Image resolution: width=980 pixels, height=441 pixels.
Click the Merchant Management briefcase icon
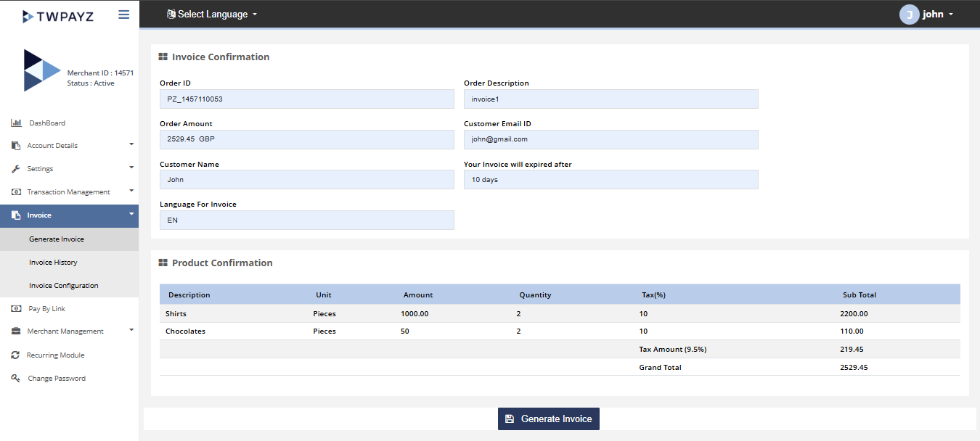pyautogui.click(x=16, y=331)
